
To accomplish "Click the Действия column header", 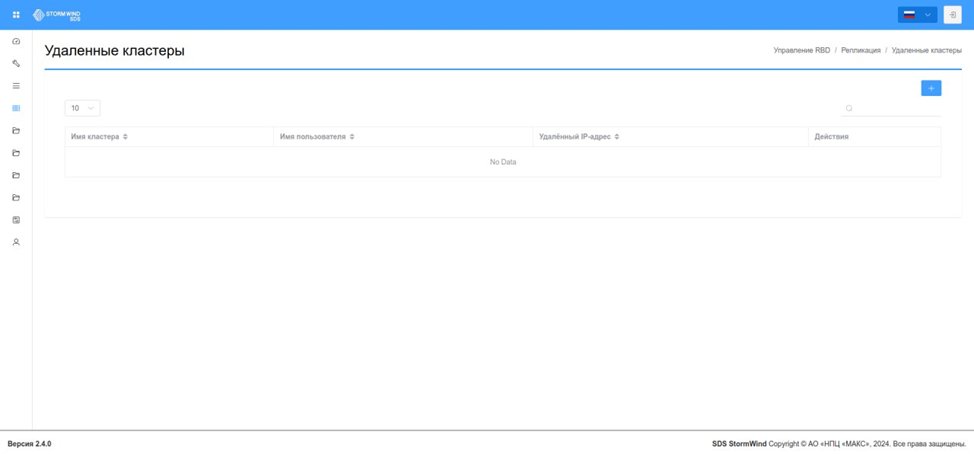I will 831,137.
